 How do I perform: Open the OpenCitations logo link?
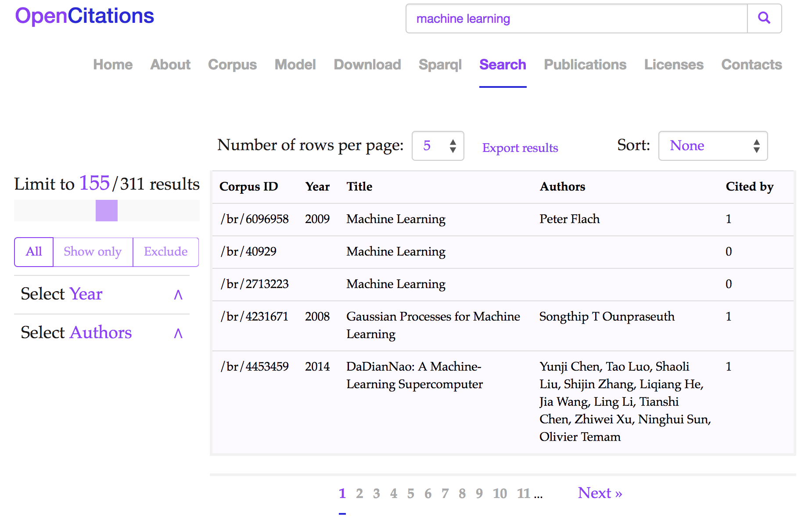(85, 16)
